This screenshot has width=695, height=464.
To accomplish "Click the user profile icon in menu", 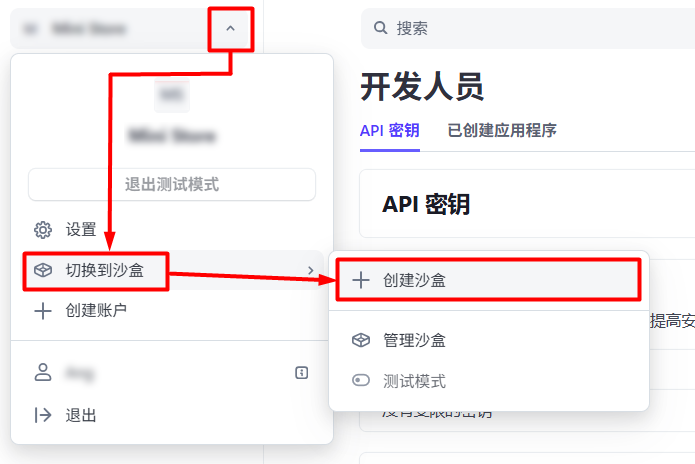I will [x=43, y=373].
